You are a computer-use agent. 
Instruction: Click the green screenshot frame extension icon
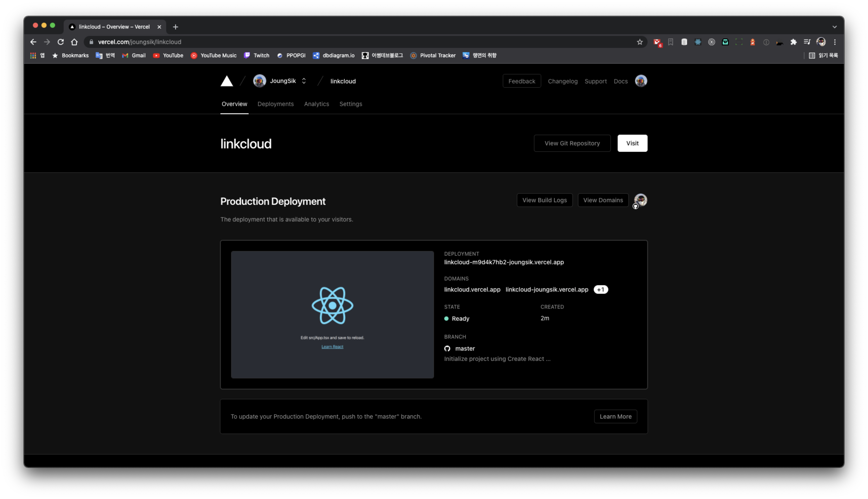[739, 42]
